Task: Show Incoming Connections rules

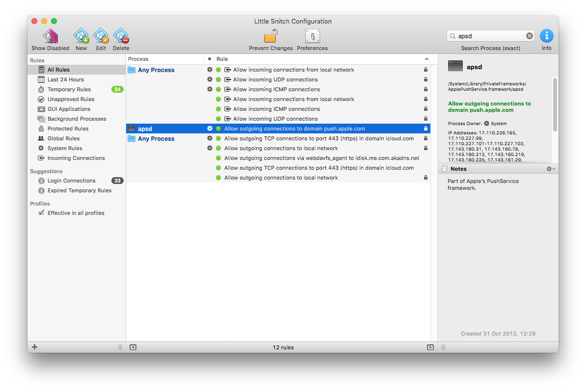Action: tap(77, 157)
